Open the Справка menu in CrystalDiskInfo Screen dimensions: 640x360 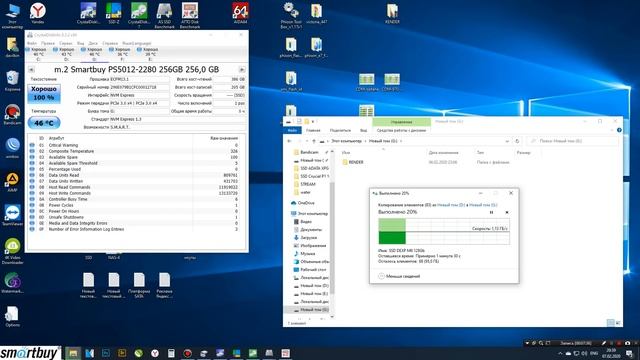coord(110,43)
